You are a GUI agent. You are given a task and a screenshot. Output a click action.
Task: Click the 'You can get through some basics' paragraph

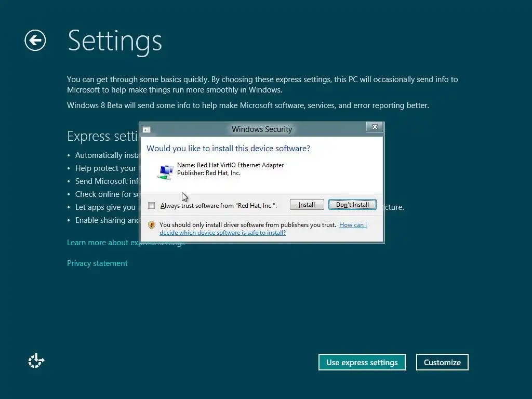pyautogui.click(x=262, y=85)
